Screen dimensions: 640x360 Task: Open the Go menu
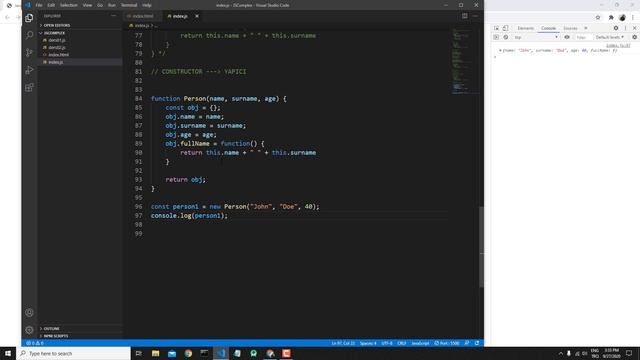(x=100, y=5)
